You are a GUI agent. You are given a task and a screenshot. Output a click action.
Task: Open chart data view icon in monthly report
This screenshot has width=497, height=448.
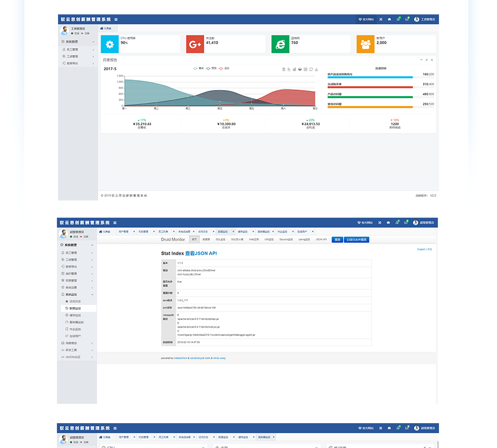[x=284, y=70]
